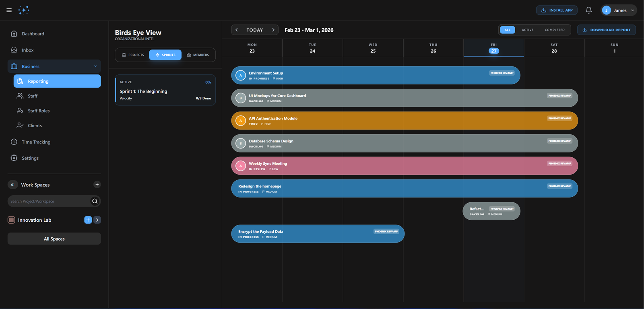Filter tasks by Active status
This screenshot has width=644, height=309.
(527, 30)
